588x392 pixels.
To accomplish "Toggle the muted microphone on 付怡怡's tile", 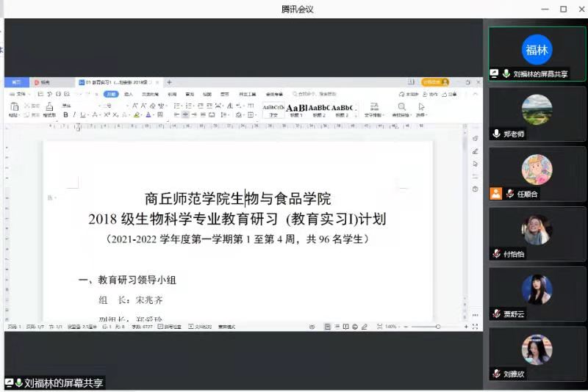I will click(497, 254).
